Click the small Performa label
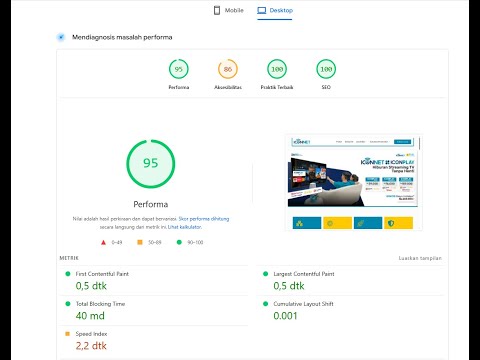The width and height of the screenshot is (480, 360). point(179,87)
